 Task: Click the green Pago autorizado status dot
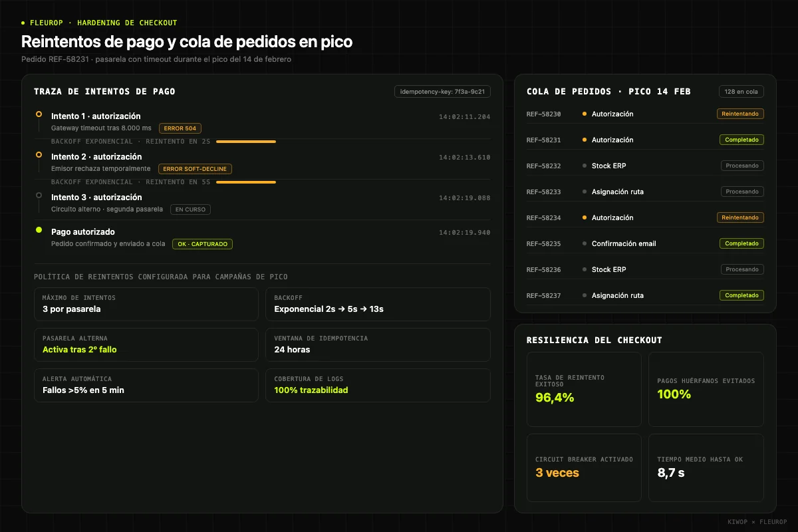point(39,230)
